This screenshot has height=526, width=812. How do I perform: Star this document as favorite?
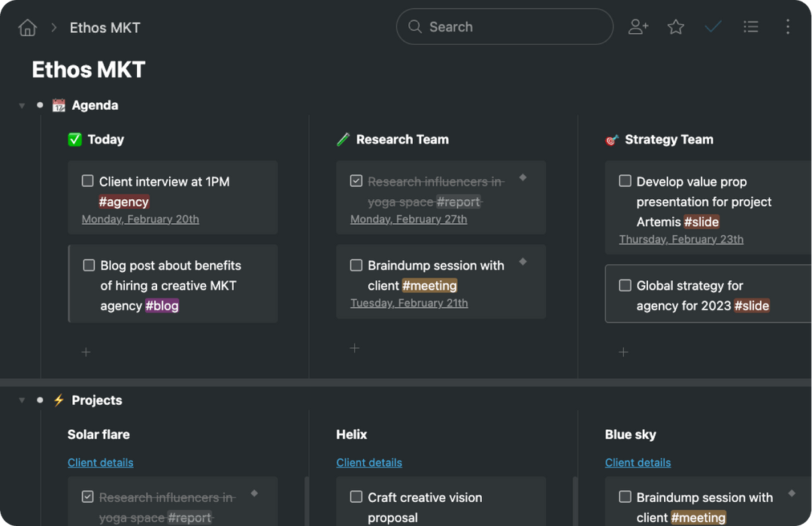[x=676, y=27]
